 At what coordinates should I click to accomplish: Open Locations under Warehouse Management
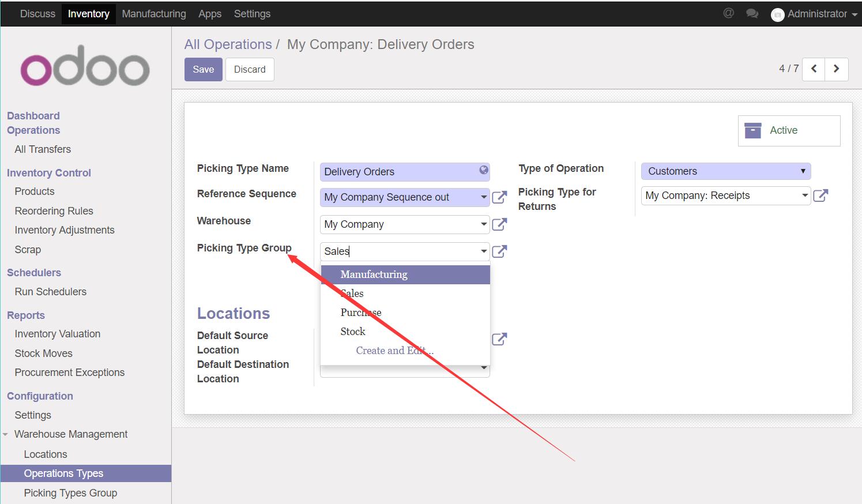(x=46, y=454)
